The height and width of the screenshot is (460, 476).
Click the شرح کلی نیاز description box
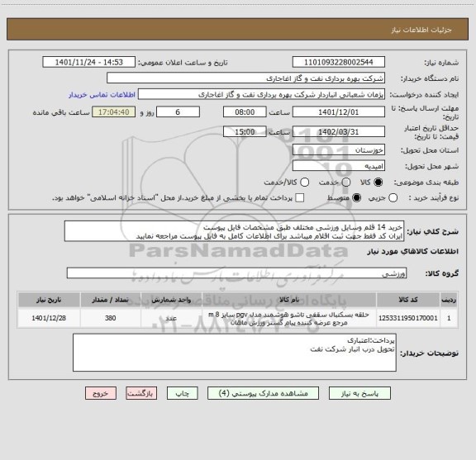[x=235, y=231]
